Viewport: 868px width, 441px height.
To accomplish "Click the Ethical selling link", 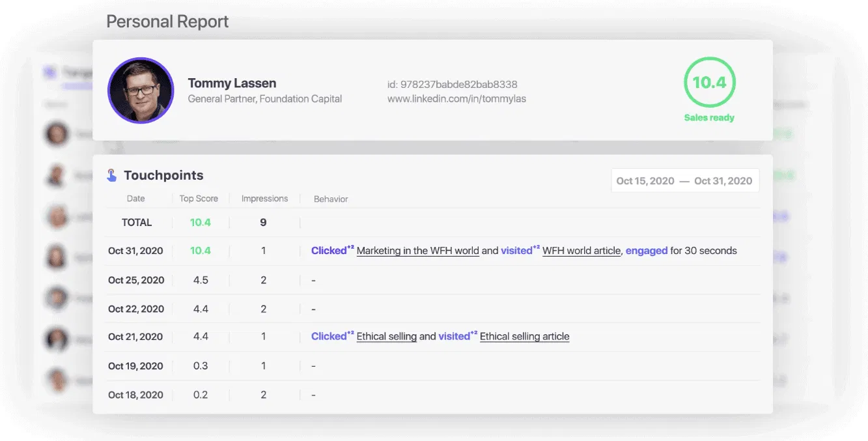I will point(387,337).
